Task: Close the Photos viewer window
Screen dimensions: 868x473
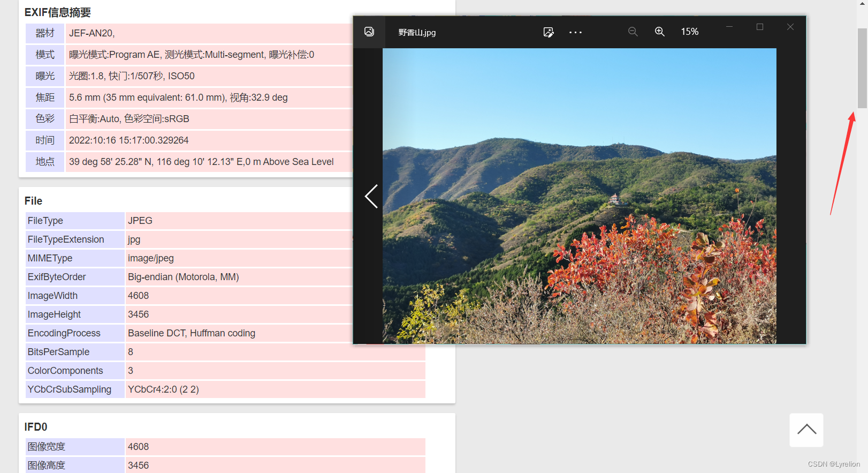Action: 790,26
